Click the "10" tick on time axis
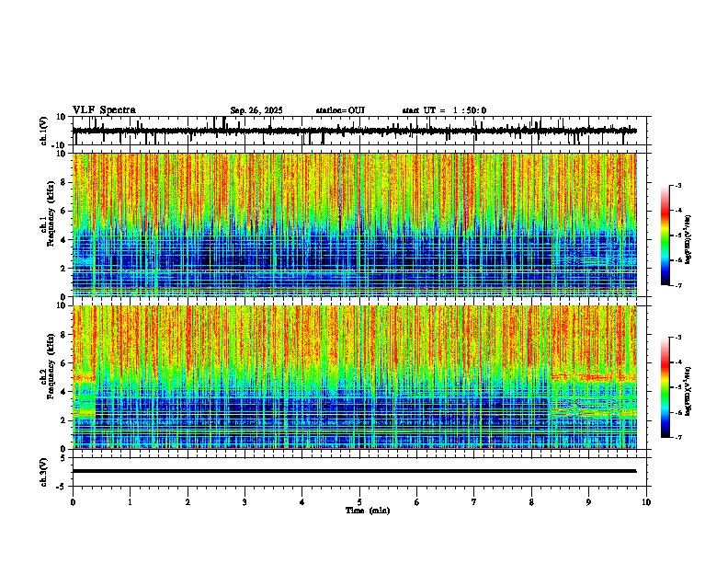This screenshot has width=728, height=563. click(646, 502)
